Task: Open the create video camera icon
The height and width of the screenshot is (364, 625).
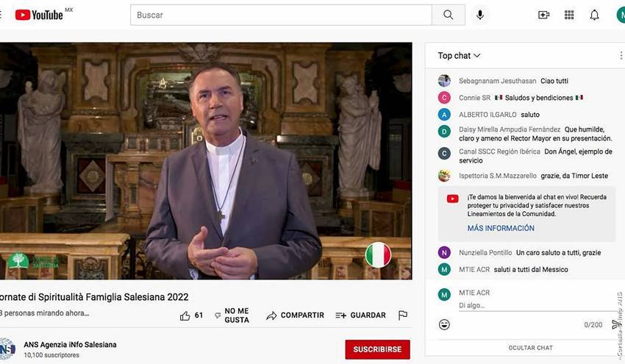Action: tap(543, 15)
